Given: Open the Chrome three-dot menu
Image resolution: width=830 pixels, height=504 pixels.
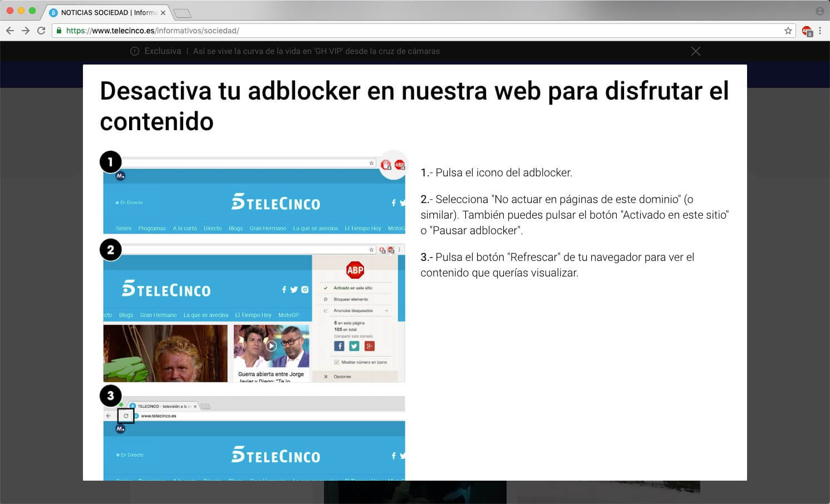Looking at the screenshot, I should coord(820,31).
